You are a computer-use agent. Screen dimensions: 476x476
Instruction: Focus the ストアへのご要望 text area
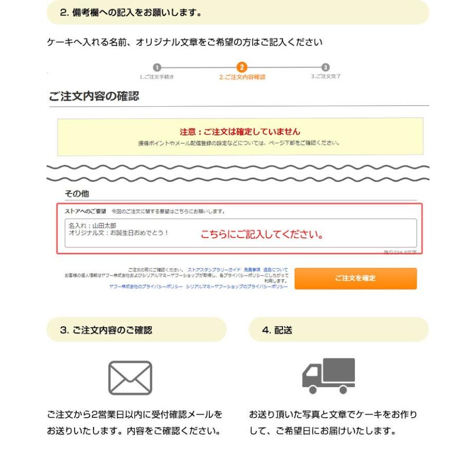tap(241, 233)
